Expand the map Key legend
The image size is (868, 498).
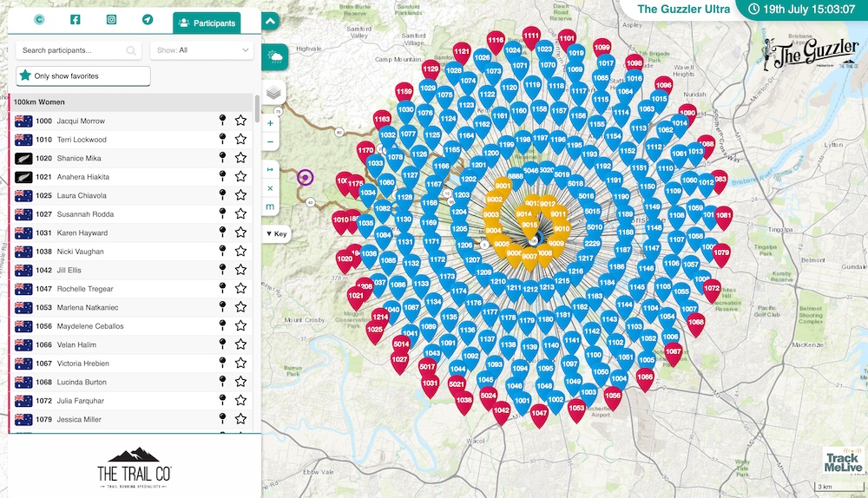(x=277, y=233)
